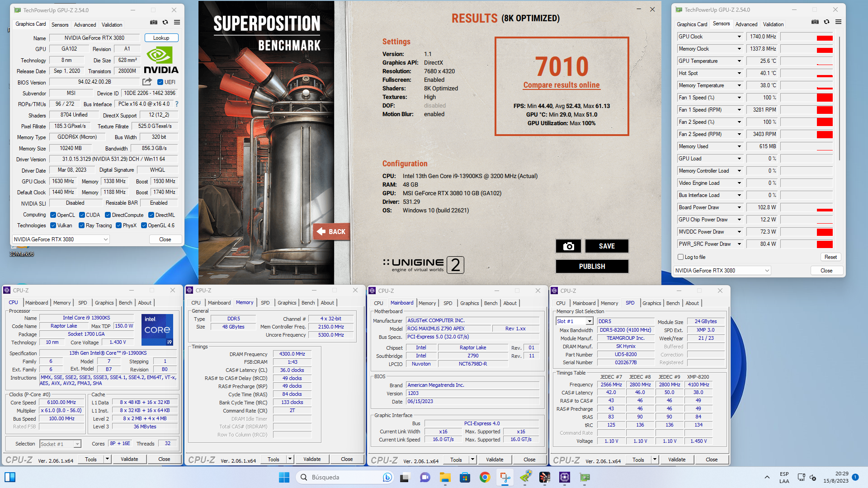The height and width of the screenshot is (488, 868).
Task: Open the GPU Temperature sensor dropdown arrow
Action: click(x=740, y=61)
